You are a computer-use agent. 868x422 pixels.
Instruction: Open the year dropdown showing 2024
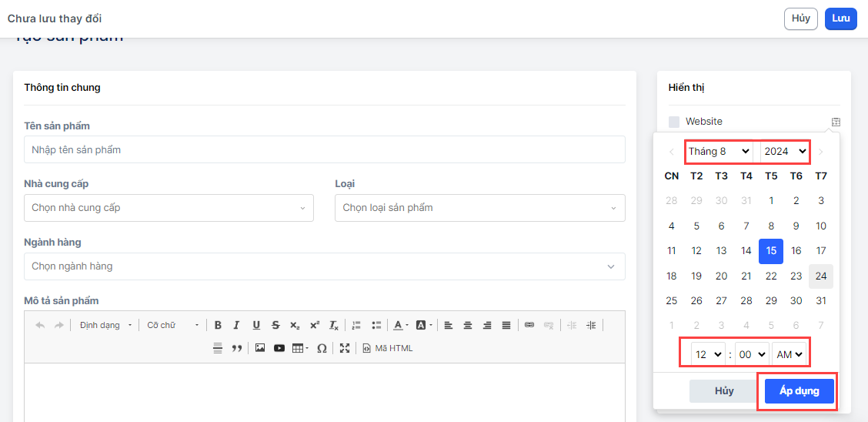click(785, 152)
